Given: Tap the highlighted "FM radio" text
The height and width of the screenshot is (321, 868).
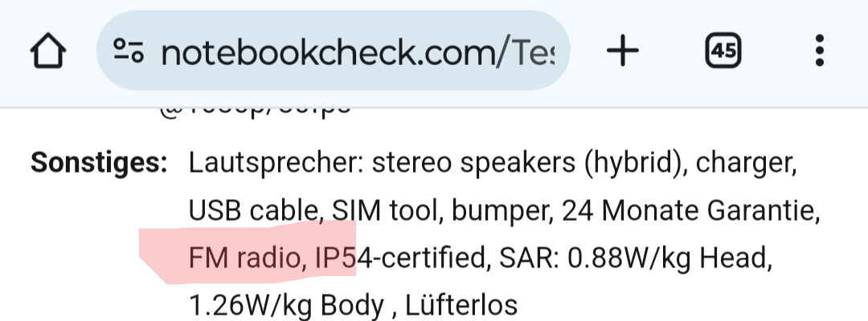Looking at the screenshot, I should (246, 258).
